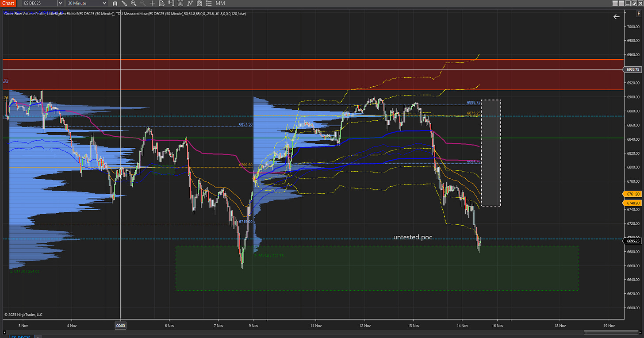Click the 6804.75 level label
The image size is (644, 338).
[473, 161]
